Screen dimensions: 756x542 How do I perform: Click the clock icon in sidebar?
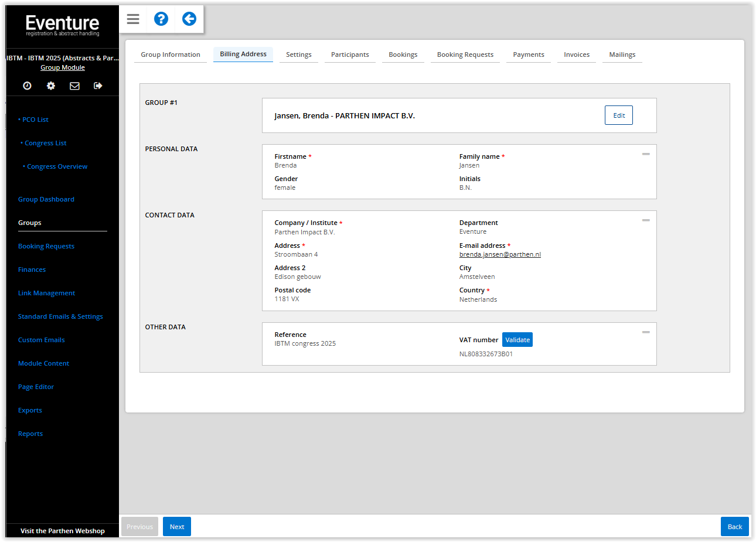click(x=27, y=86)
